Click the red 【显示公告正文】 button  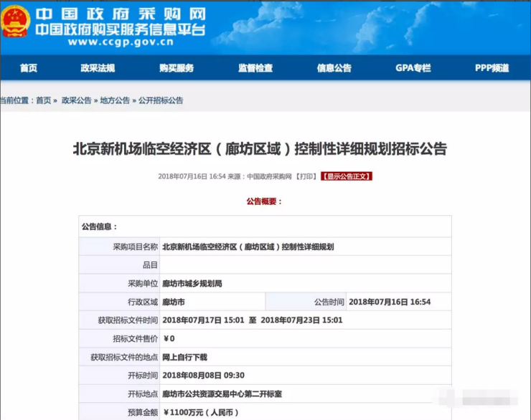[347, 176]
